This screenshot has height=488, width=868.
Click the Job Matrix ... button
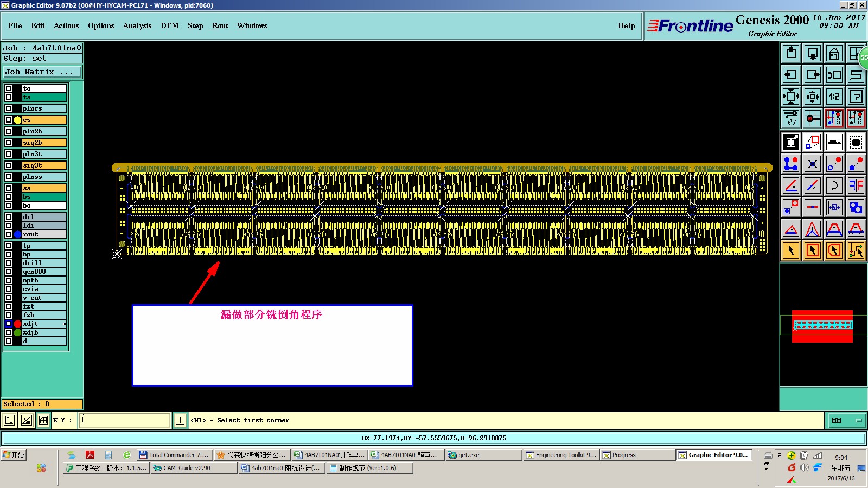click(42, 72)
